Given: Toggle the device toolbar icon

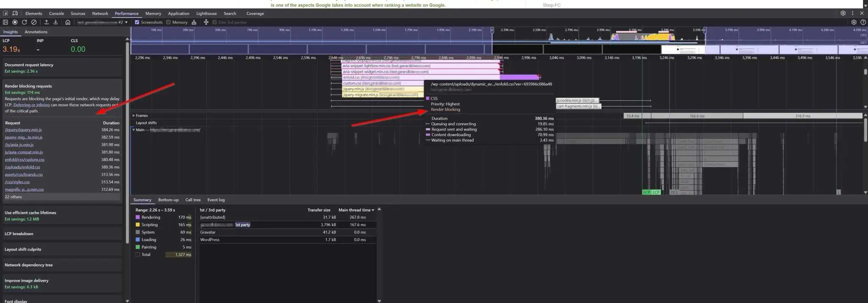Looking at the screenshot, I should (15, 13).
